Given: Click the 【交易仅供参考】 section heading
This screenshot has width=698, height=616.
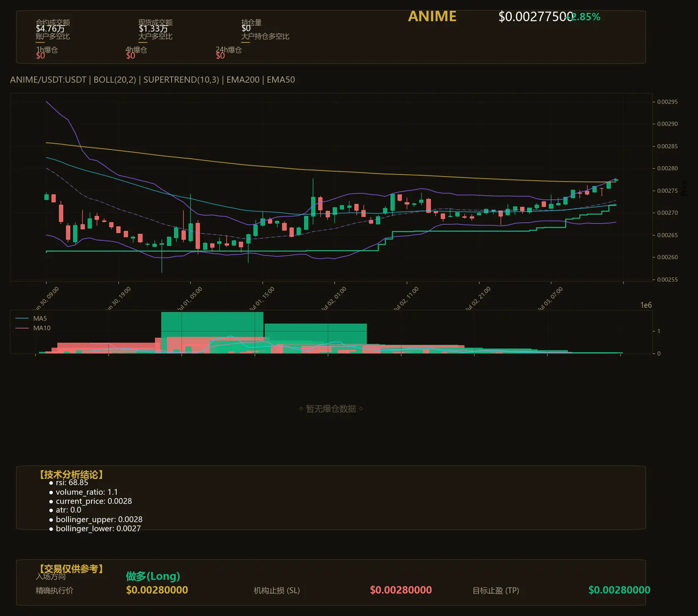Looking at the screenshot, I should tap(71, 569).
